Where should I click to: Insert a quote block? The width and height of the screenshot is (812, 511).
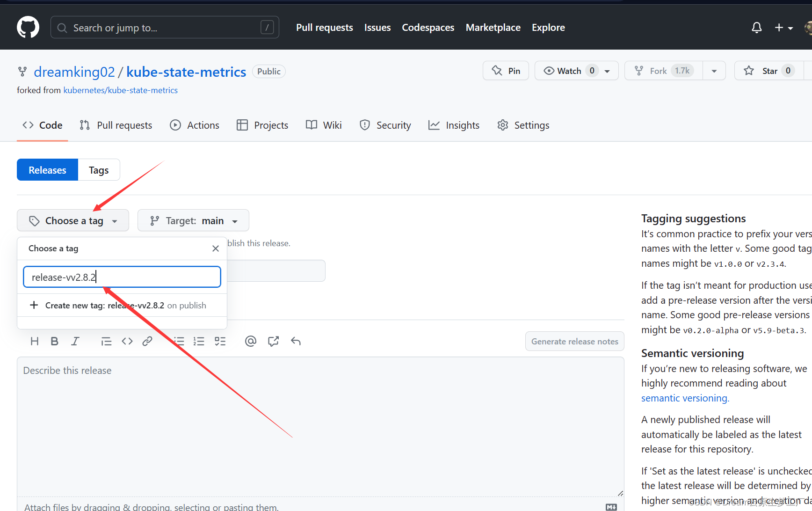(106, 341)
